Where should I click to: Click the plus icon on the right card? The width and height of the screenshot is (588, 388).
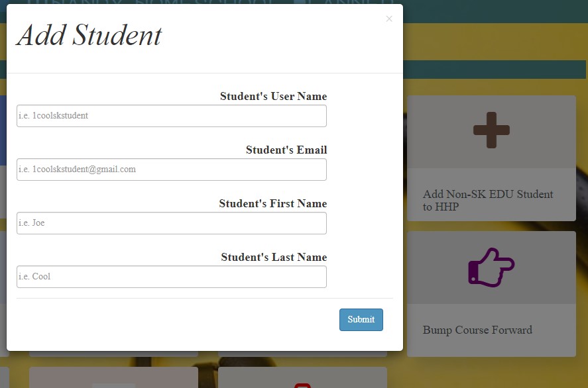coord(491,130)
